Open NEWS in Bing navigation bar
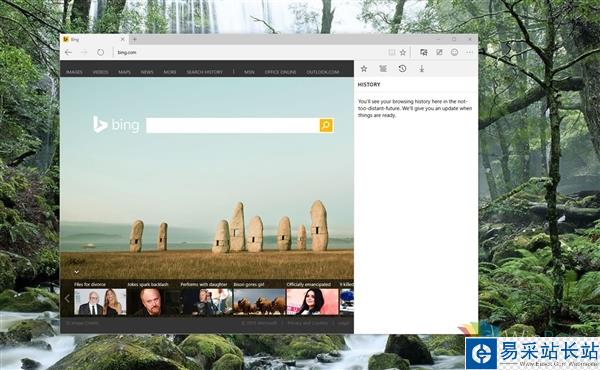 click(147, 72)
